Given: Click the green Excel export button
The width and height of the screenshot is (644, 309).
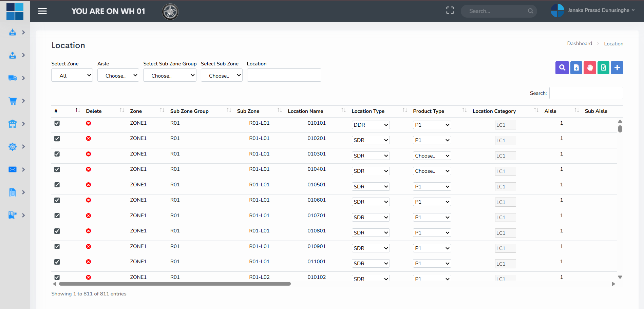Looking at the screenshot, I should tap(603, 68).
